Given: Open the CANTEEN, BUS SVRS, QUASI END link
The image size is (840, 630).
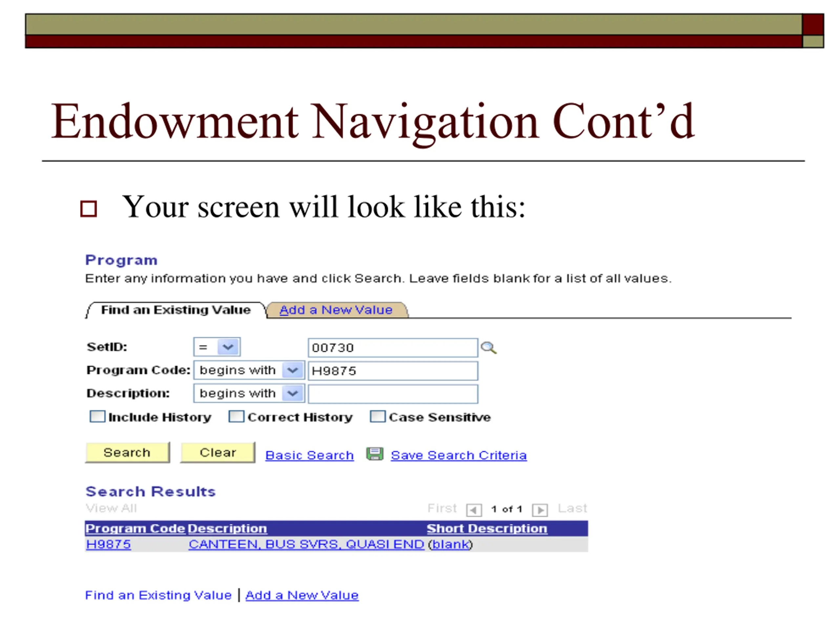Looking at the screenshot, I should (x=306, y=544).
